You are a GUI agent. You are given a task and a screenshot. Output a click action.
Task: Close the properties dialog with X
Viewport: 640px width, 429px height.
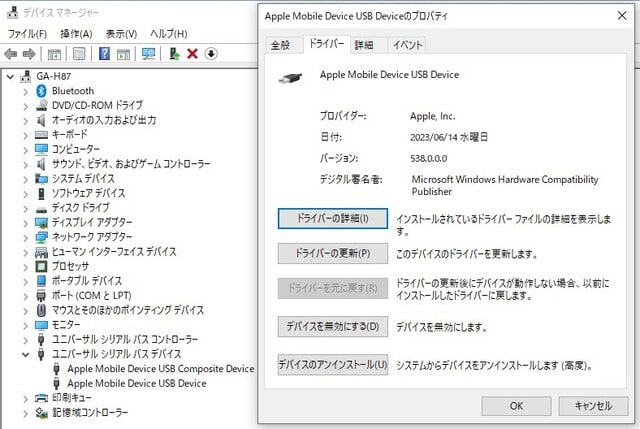(622, 16)
